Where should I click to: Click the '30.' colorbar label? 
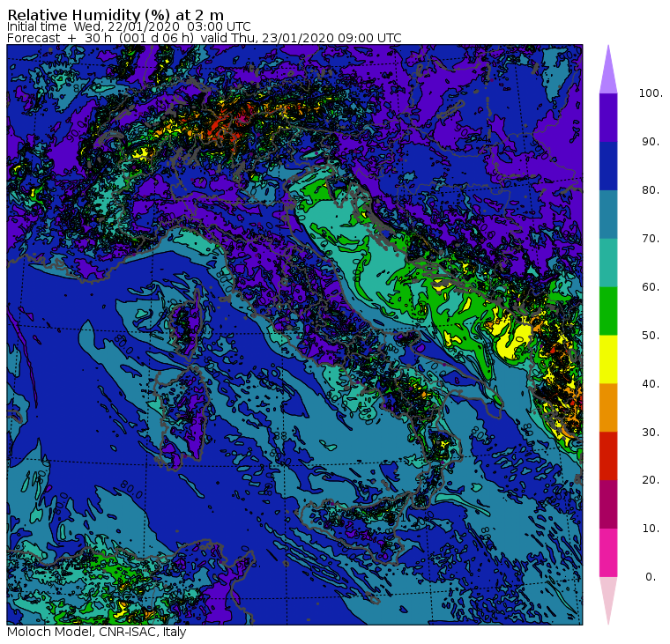pyautogui.click(x=651, y=433)
